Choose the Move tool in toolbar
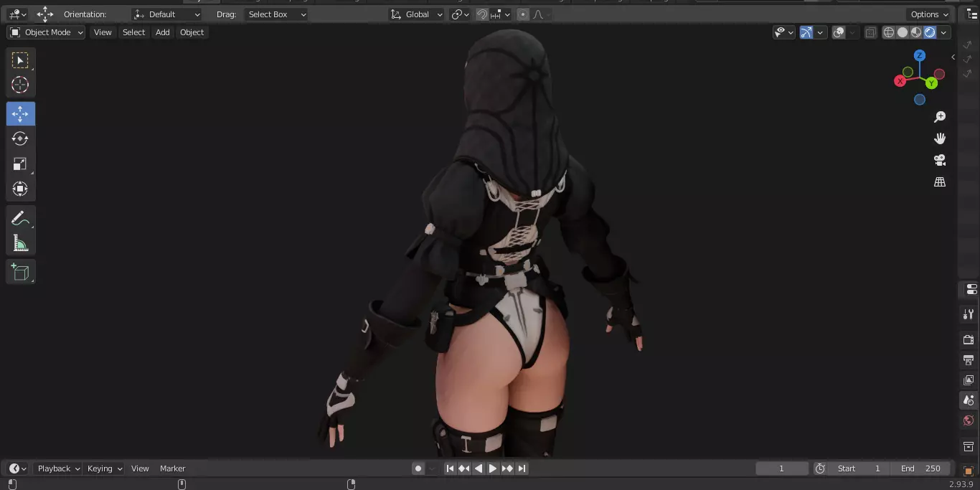Image resolution: width=980 pixels, height=490 pixels. (20, 114)
